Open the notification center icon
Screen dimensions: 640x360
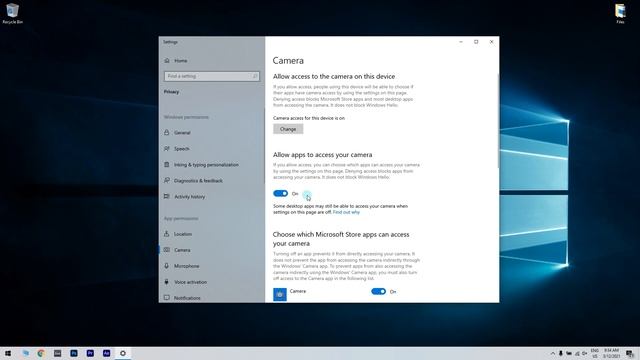(x=630, y=353)
